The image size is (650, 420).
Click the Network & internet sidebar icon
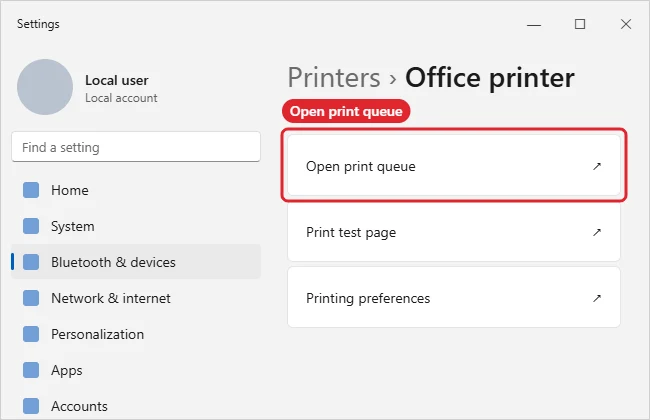coord(31,298)
